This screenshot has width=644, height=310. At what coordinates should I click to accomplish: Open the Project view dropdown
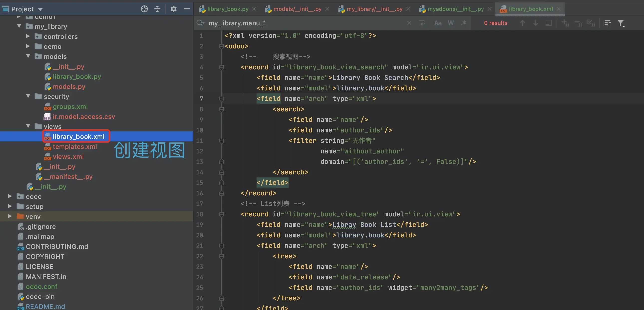point(40,9)
